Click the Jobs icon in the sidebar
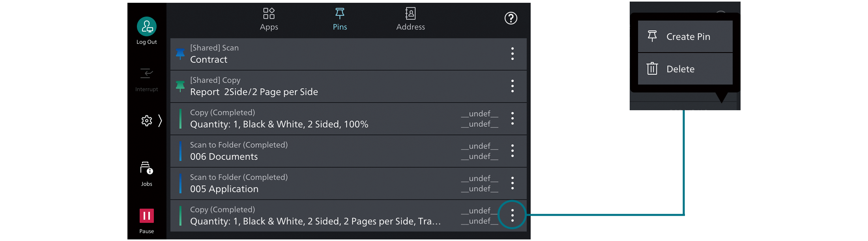The height and width of the screenshot is (241, 868). (146, 168)
